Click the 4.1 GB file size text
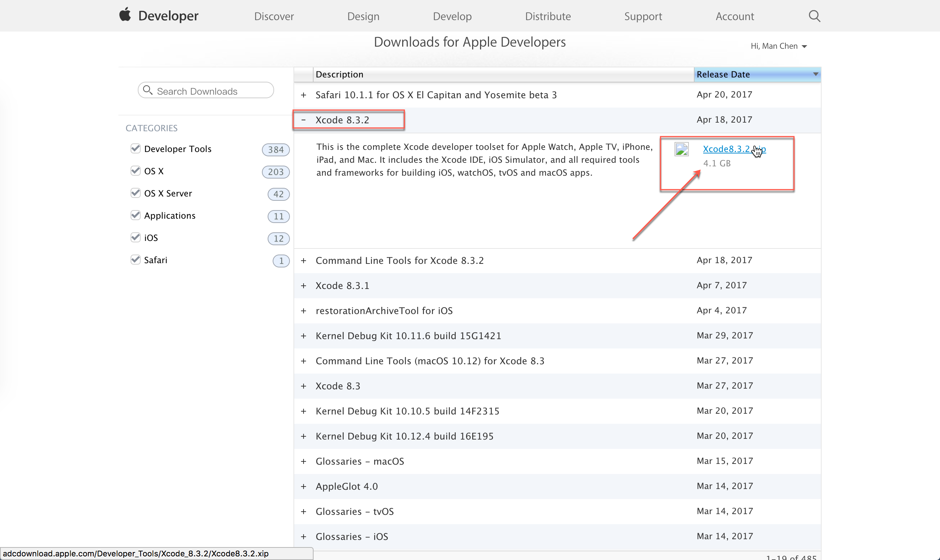The width and height of the screenshot is (940, 560). click(716, 163)
